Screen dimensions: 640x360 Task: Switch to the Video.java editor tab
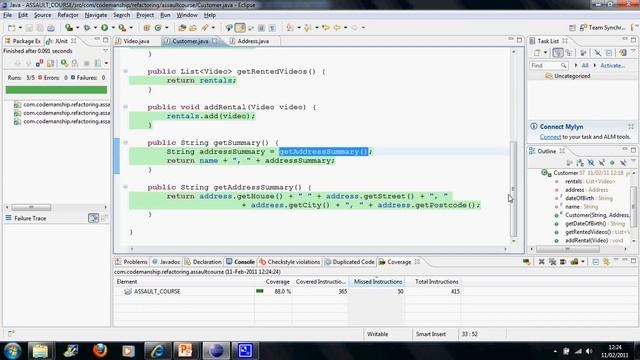[x=132, y=41]
